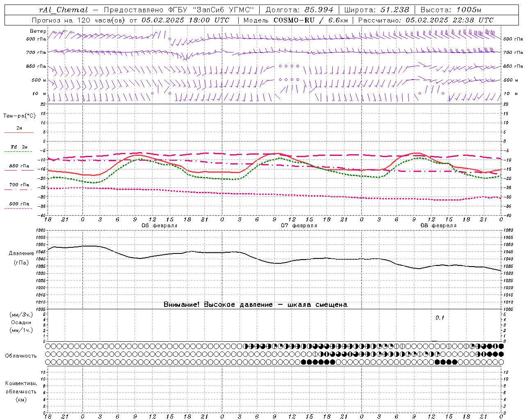This screenshot has height=420, width=525.
Task: Select the (гПа) pressure unit label
Action: (x=21, y=263)
